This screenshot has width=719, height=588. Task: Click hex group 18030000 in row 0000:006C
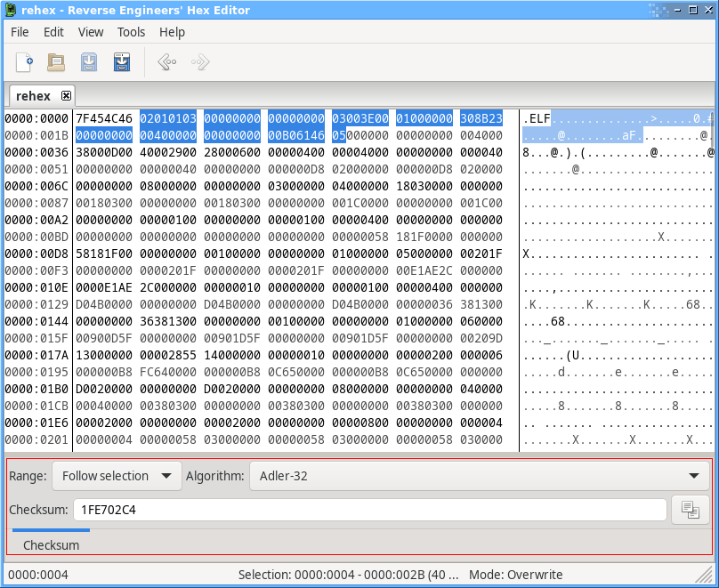424,187
